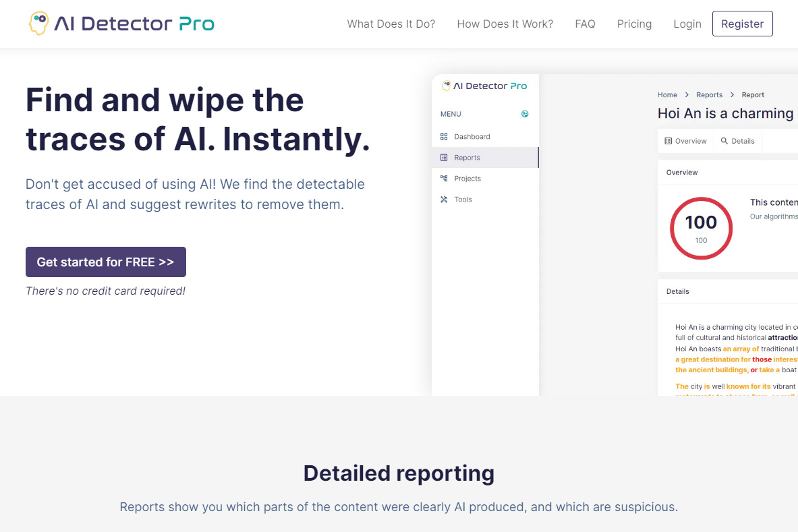The image size is (798, 532).
Task: Open the Pricing page link
Action: [x=634, y=24]
